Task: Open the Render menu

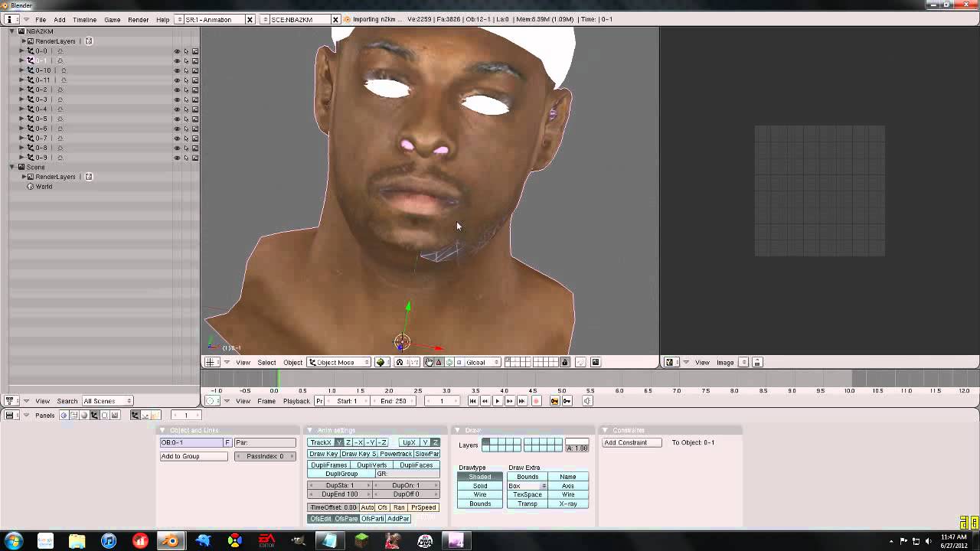Action: click(139, 19)
